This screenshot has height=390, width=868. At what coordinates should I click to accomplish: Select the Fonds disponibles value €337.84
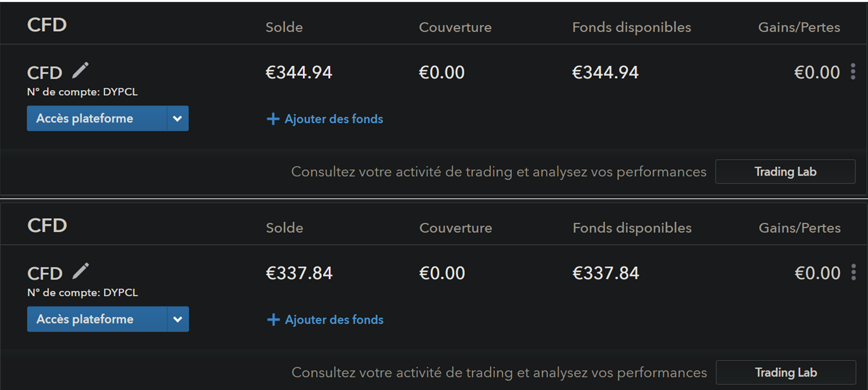pos(606,273)
